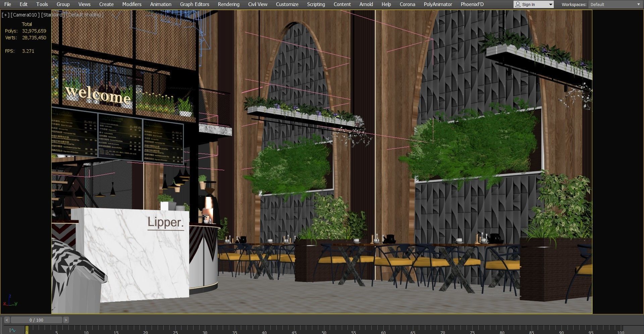The image size is (644, 334).
Task: Open the Views menu
Action: coord(84,4)
